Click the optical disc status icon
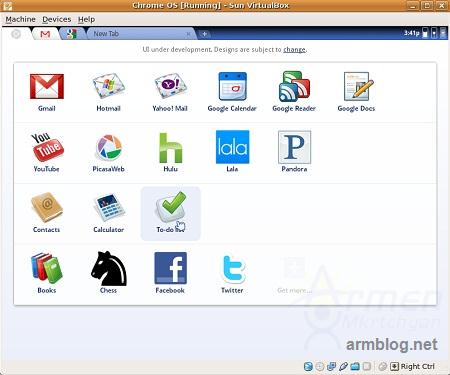 (320, 366)
